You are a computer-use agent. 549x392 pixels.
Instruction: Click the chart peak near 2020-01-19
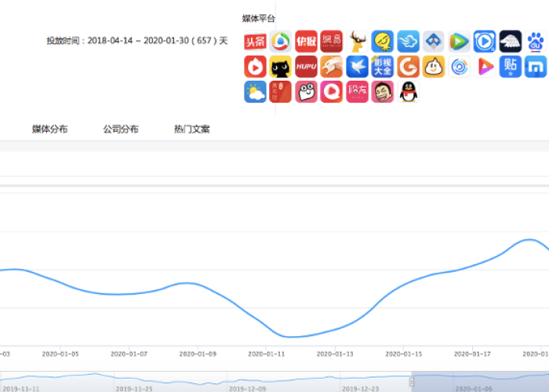(529, 240)
